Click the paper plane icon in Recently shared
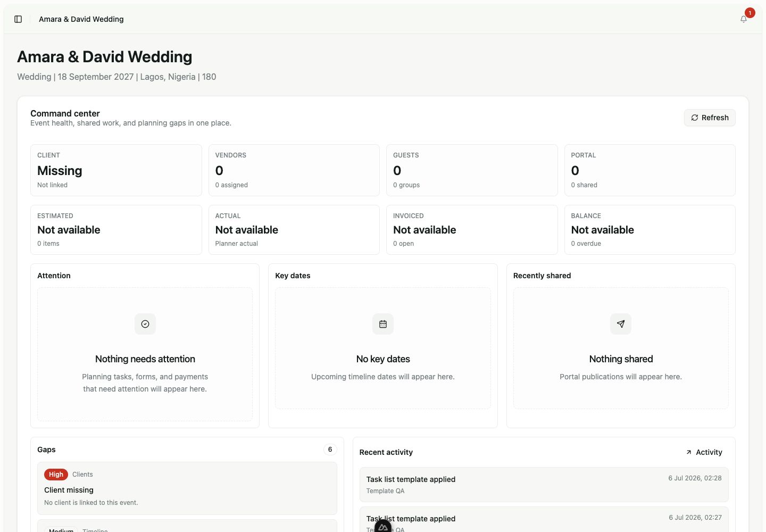Screen dimensions: 766x532 click(x=621, y=324)
